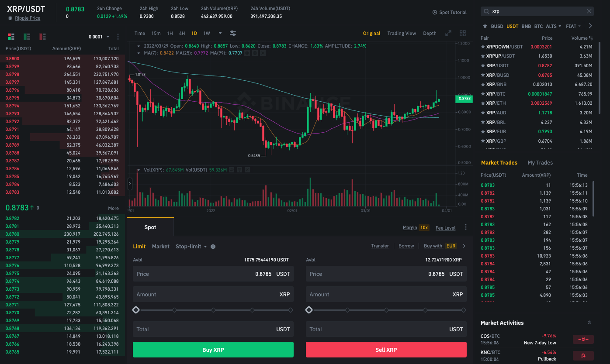Screen dimensions: 610x364
Task: Expand more payment options arrow next to EUR
Action: pyautogui.click(x=464, y=246)
